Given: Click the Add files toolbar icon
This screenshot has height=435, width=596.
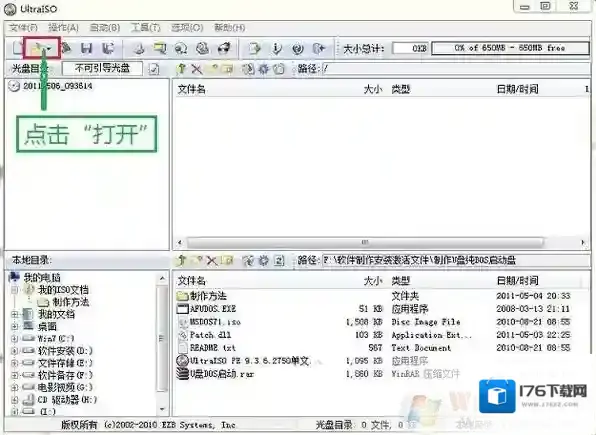Looking at the screenshot, I should [x=254, y=48].
